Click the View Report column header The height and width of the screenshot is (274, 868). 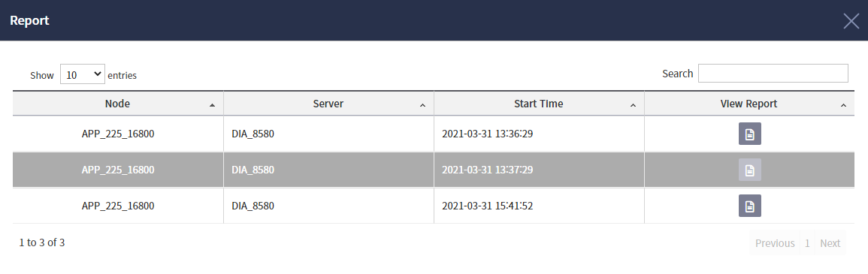click(749, 104)
